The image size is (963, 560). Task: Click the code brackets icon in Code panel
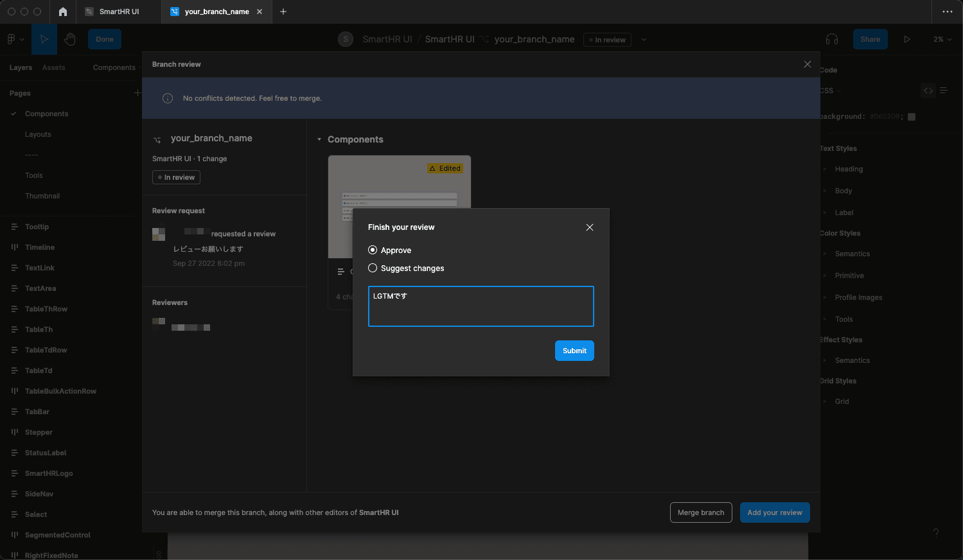pyautogui.click(x=928, y=91)
